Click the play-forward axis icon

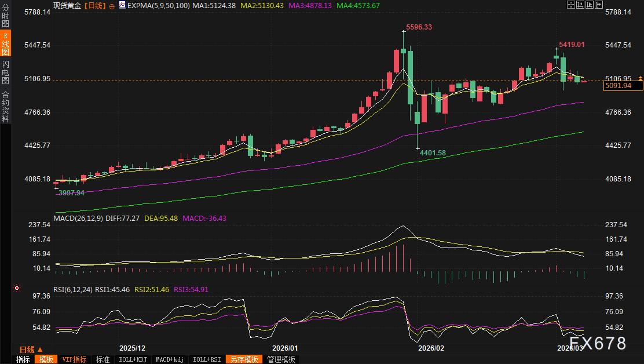coord(590,5)
